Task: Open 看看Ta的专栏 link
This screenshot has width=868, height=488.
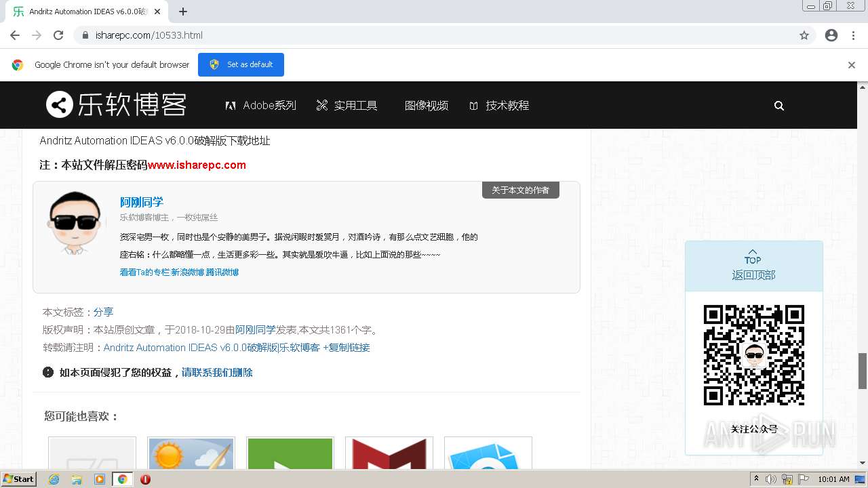Action: [144, 272]
